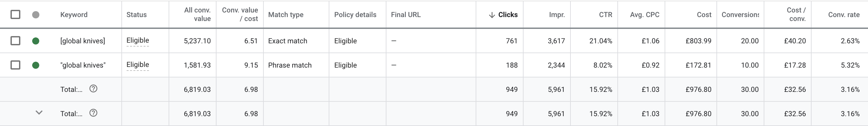Viewport: 868px width, 126px height.
Task: Click the "global knives" phrase keyword text
Action: (83, 65)
